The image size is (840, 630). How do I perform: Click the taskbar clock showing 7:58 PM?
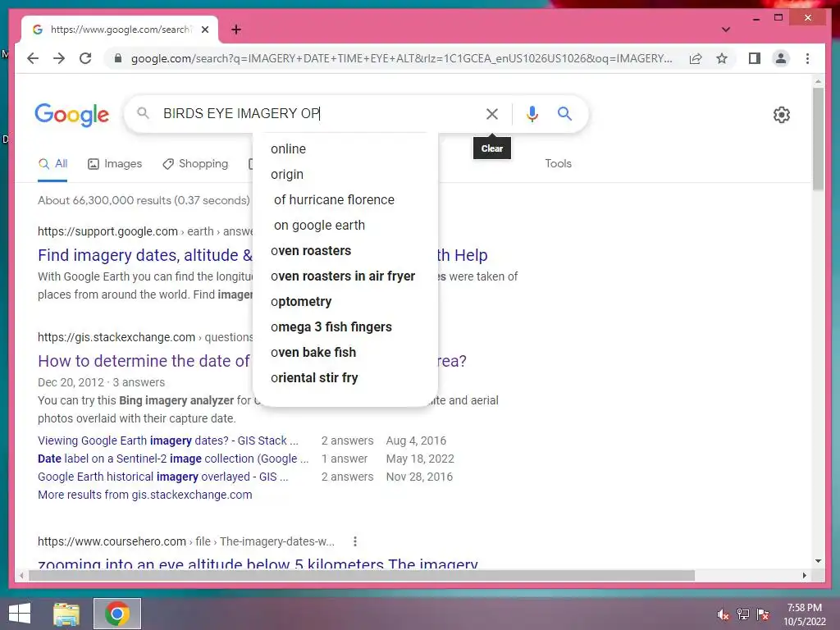coord(805,614)
